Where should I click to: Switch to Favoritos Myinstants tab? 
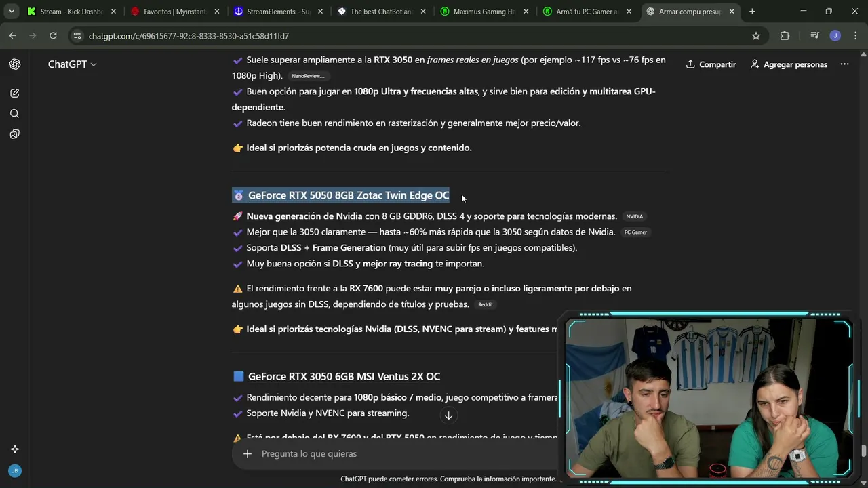[175, 12]
